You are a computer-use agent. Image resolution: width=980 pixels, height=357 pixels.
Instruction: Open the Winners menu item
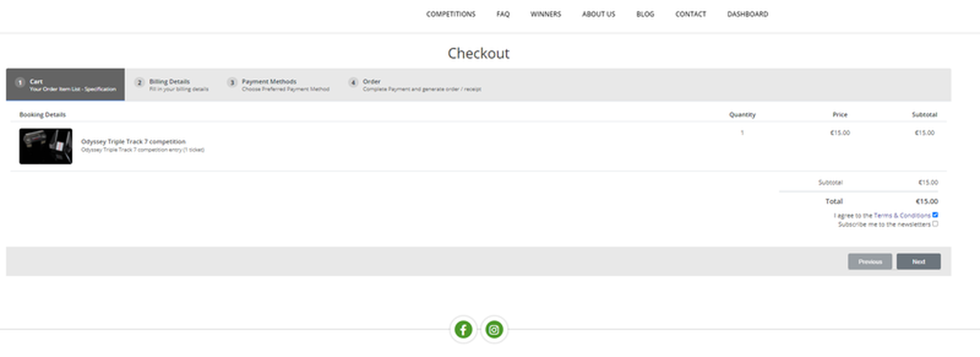coord(546,14)
